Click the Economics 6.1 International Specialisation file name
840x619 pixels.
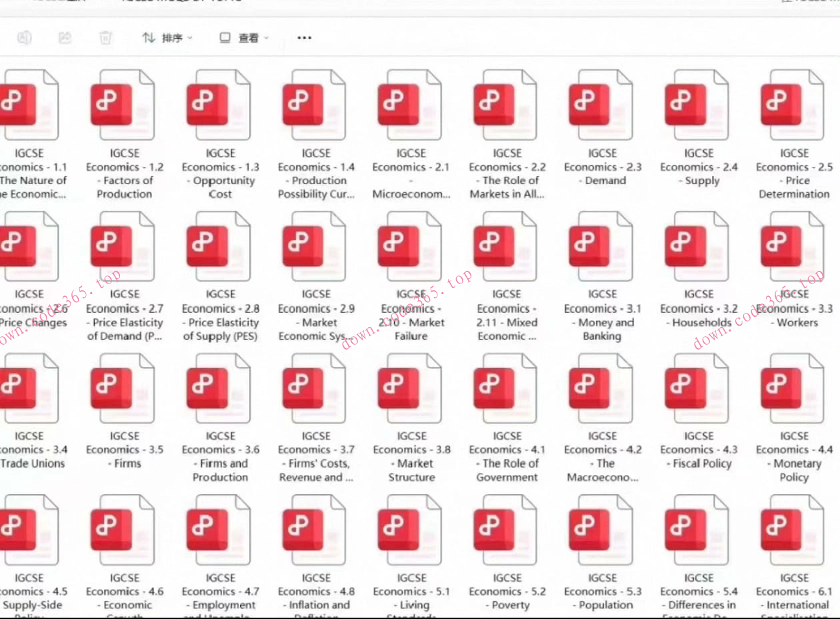[793, 598]
